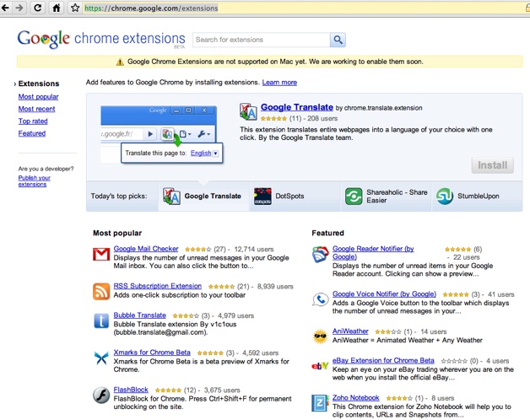
Task: Click the Featured section heading
Action: click(x=327, y=233)
